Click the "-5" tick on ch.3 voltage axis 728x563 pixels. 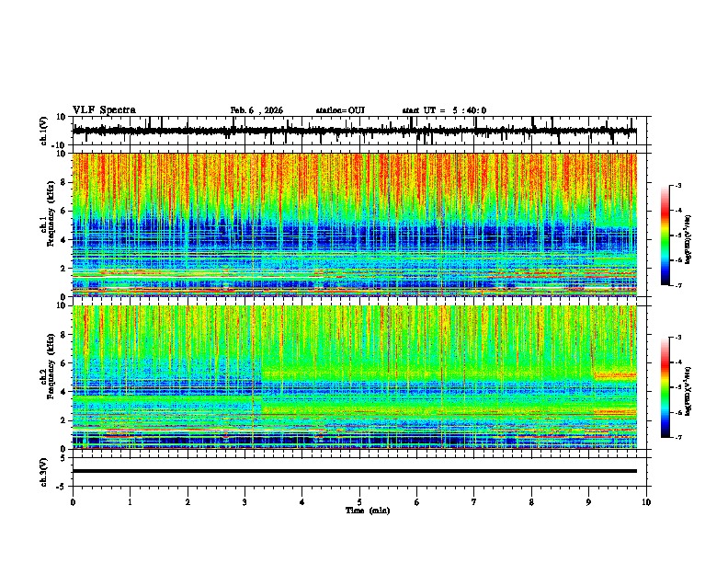(x=63, y=487)
